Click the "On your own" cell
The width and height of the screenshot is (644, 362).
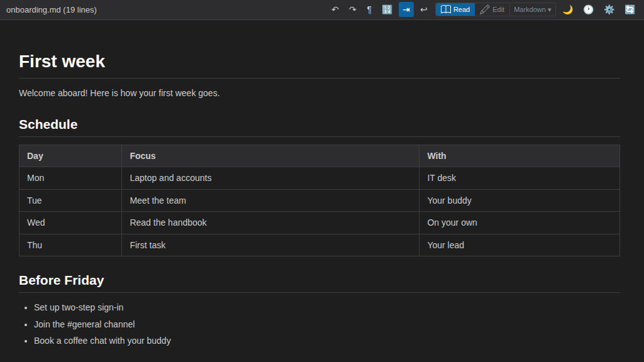coord(519,223)
